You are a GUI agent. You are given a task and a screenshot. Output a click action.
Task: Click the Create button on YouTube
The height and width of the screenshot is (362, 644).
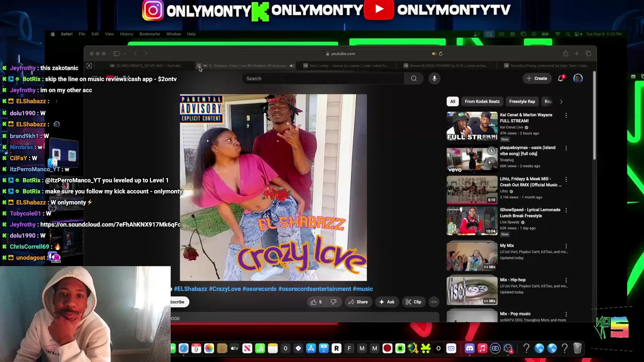(x=537, y=78)
